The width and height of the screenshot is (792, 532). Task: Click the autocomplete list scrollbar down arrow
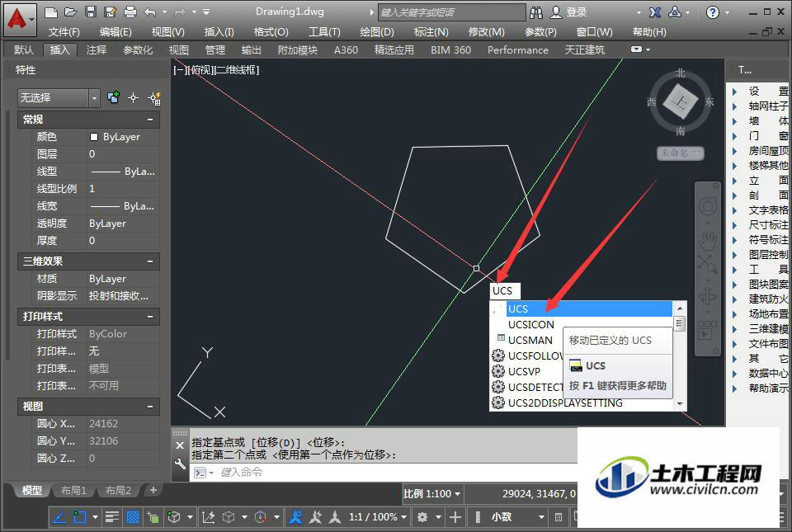[680, 403]
